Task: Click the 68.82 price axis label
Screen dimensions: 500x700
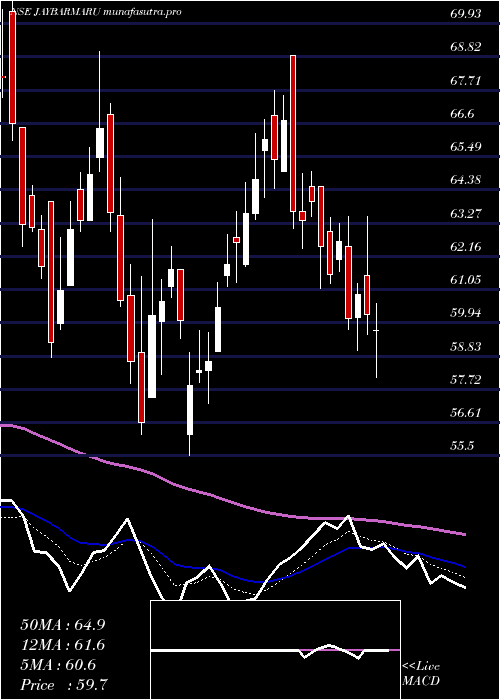Action: coord(466,47)
